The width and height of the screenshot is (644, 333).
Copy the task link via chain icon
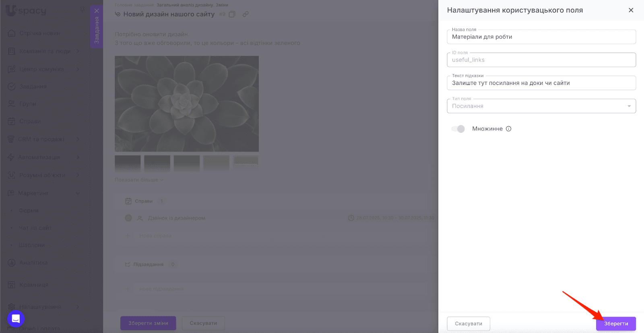click(246, 14)
